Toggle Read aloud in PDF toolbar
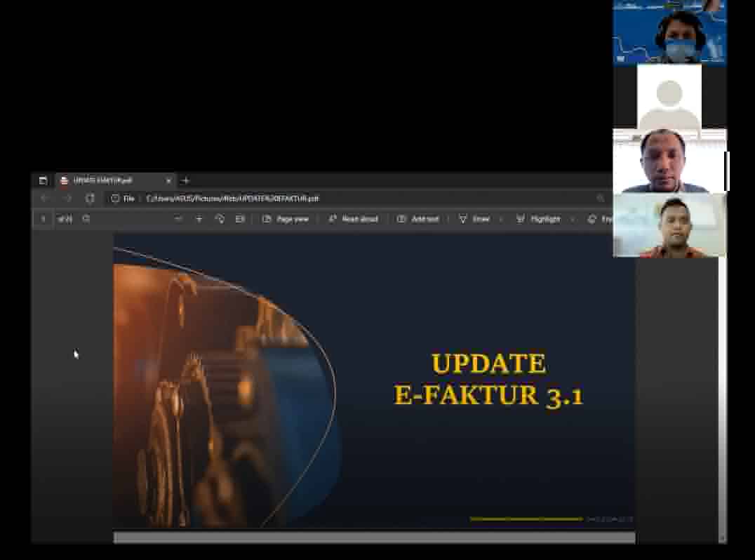This screenshot has width=755, height=560. [353, 219]
